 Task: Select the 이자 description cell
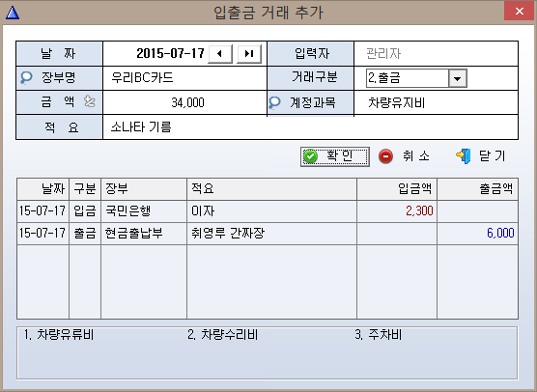272,211
